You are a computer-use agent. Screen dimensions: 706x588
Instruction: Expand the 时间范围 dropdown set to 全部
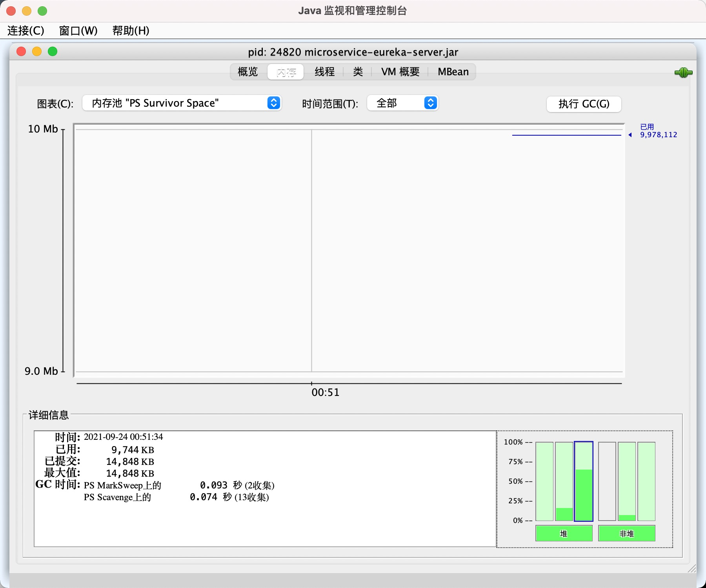[x=402, y=103]
